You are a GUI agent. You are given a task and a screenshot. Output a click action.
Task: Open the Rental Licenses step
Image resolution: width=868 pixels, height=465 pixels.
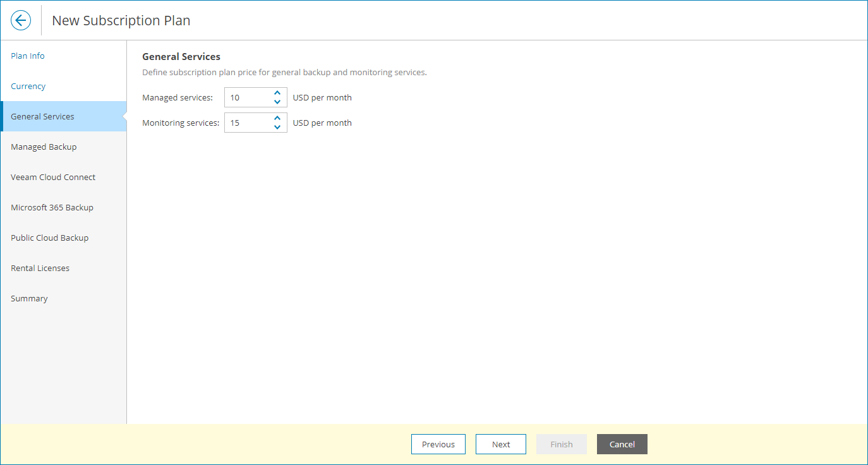point(40,268)
